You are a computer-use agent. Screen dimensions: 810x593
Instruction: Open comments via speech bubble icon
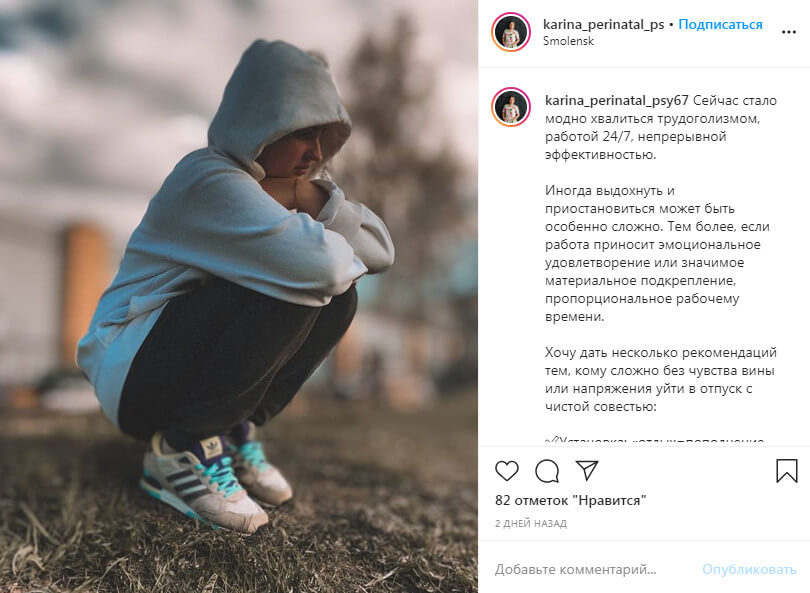click(x=547, y=471)
